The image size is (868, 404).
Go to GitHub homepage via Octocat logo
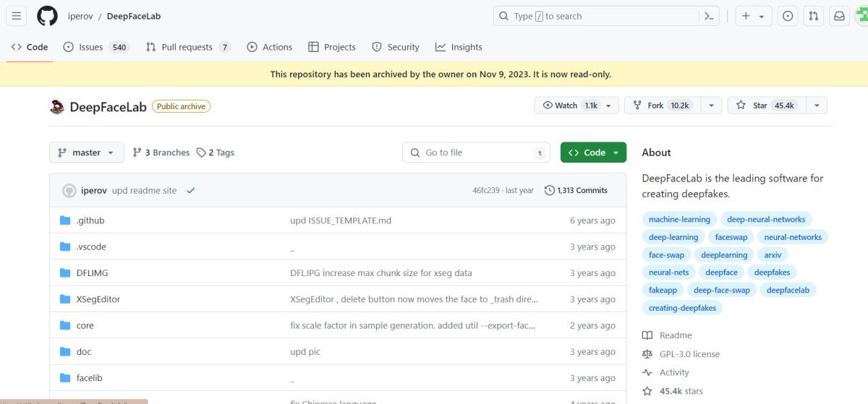coord(47,16)
